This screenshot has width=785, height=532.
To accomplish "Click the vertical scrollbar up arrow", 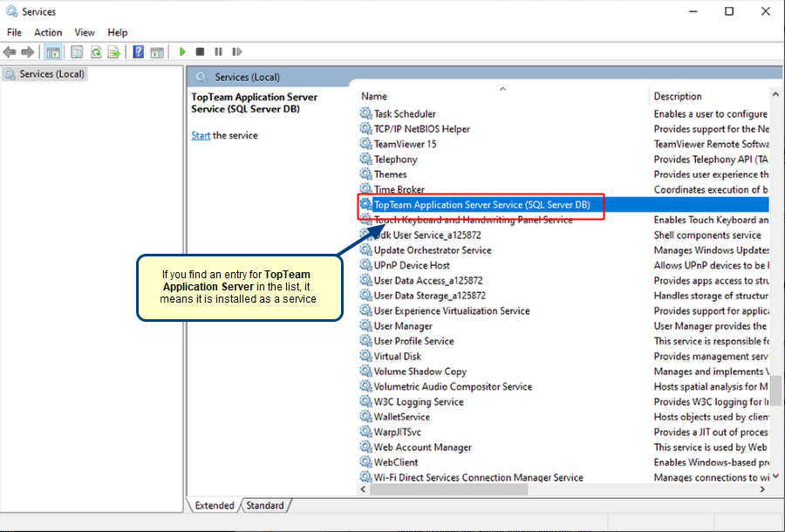I will tap(775, 94).
